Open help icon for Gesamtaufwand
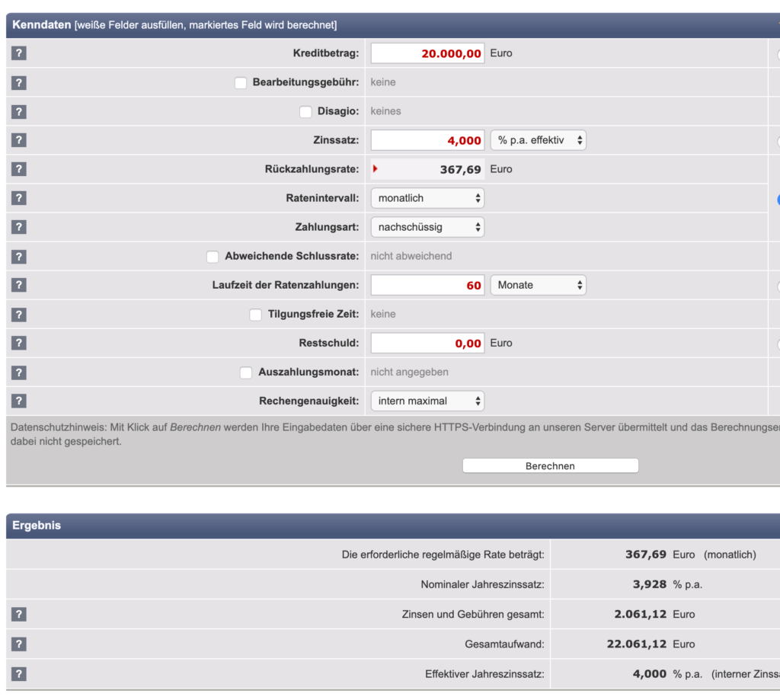Image resolution: width=780 pixels, height=700 pixels. (x=19, y=644)
